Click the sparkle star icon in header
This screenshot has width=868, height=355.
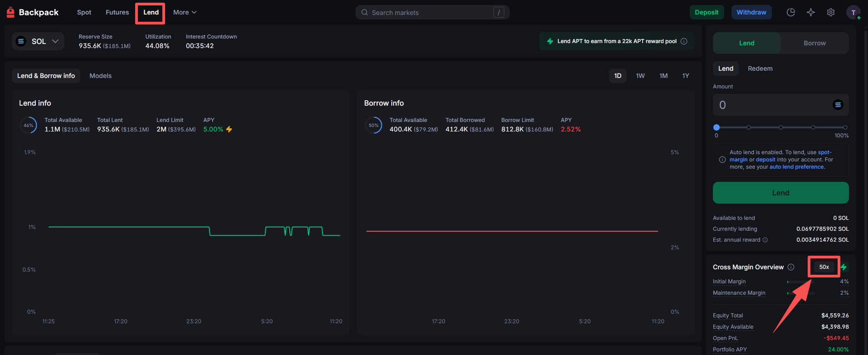tap(811, 12)
